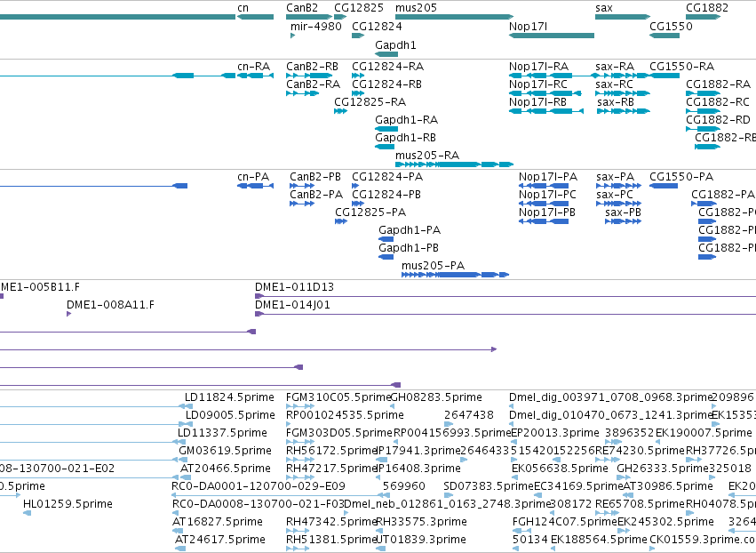The image size is (756, 553).
Task: Click the mir-4980 gene label
Action: [315, 26]
